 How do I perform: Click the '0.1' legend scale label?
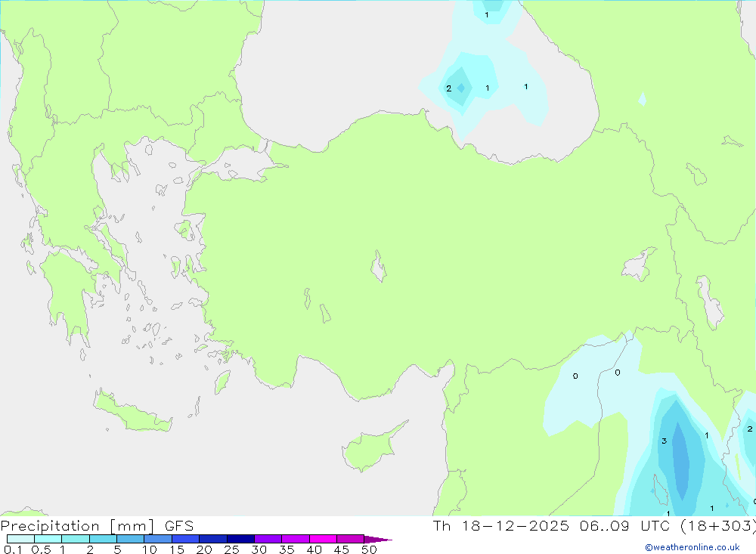coord(13,549)
